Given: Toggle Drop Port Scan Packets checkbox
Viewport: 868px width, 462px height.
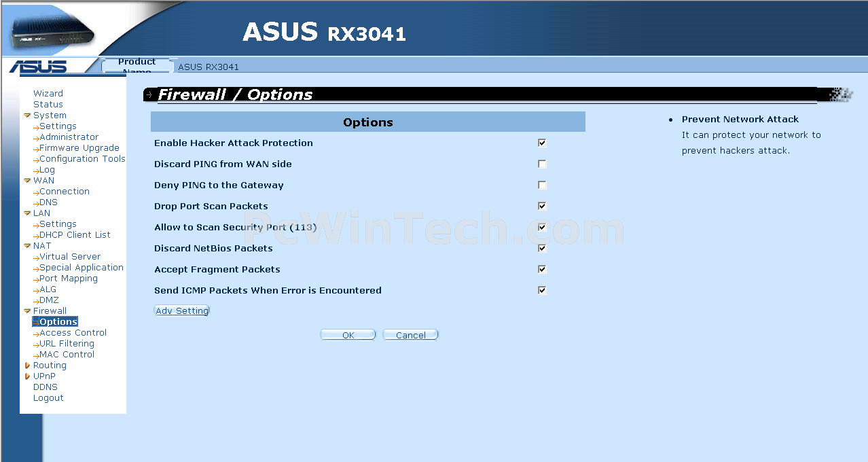Looking at the screenshot, I should (x=542, y=206).
